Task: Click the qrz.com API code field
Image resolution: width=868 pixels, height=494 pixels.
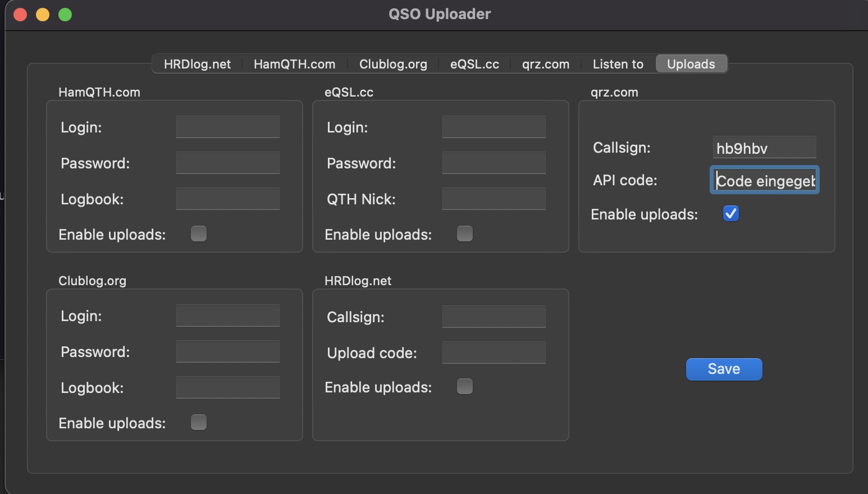Action: point(764,180)
